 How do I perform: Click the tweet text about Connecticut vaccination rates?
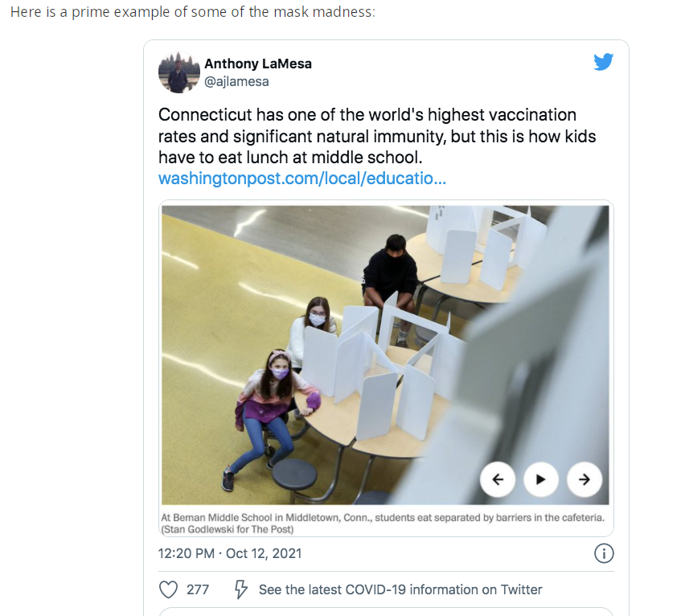[x=377, y=136]
